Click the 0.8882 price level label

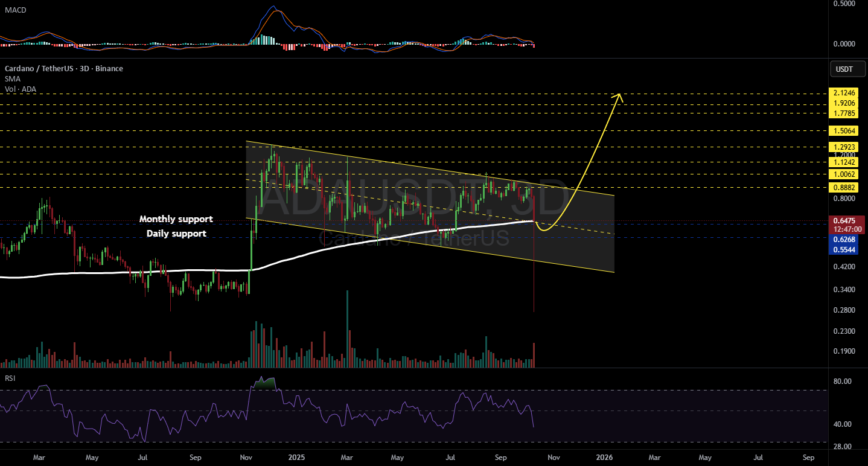tap(844, 188)
